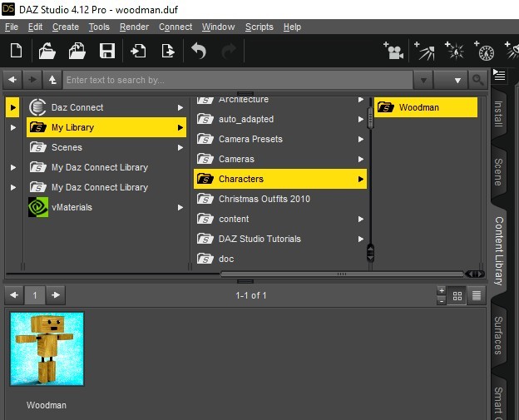Switch to list view layout
This screenshot has width=519, height=420.
click(477, 295)
